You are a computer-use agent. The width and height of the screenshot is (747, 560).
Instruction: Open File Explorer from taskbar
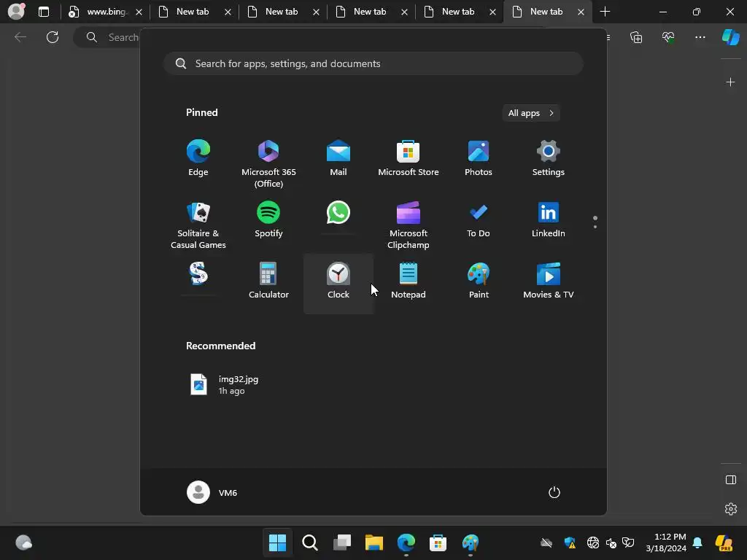(x=374, y=542)
